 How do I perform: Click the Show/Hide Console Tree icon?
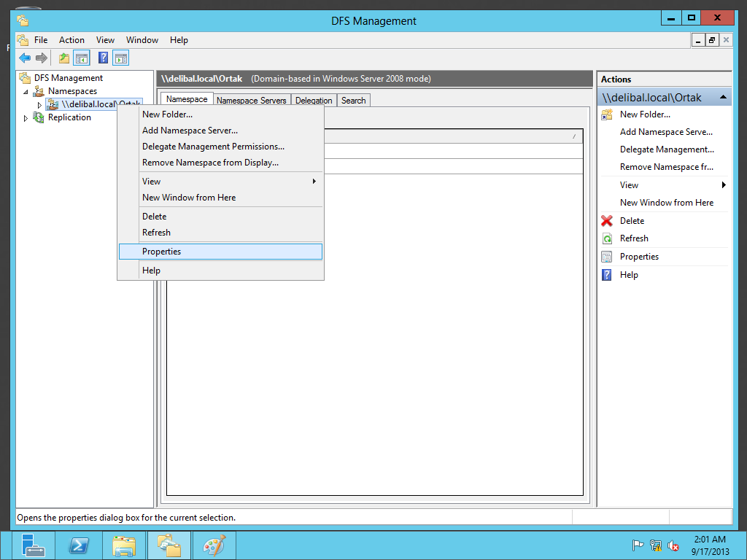[82, 58]
